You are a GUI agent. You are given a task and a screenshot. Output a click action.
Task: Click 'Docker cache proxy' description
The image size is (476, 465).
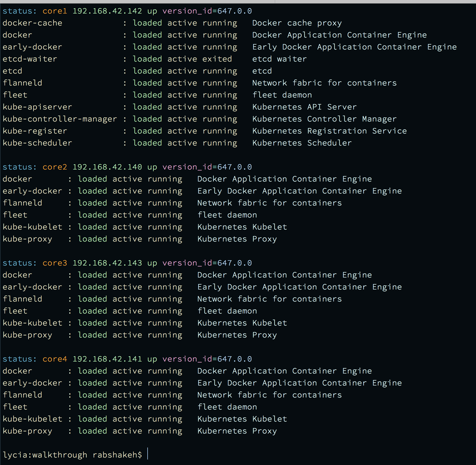[x=297, y=23]
